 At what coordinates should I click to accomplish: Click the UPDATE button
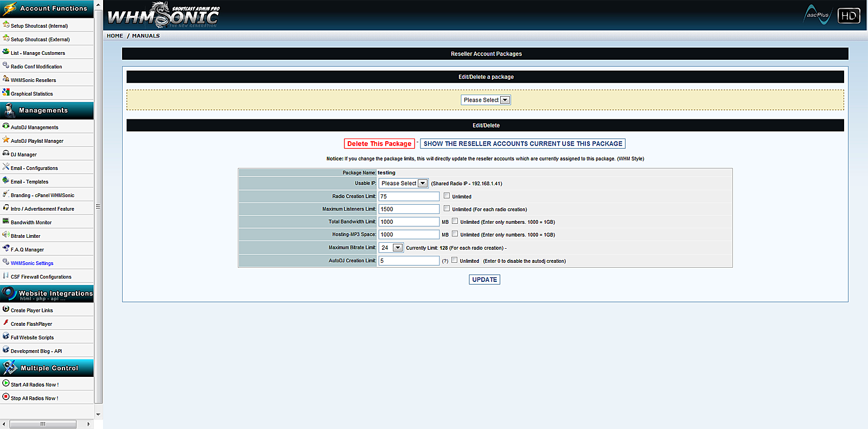point(484,280)
